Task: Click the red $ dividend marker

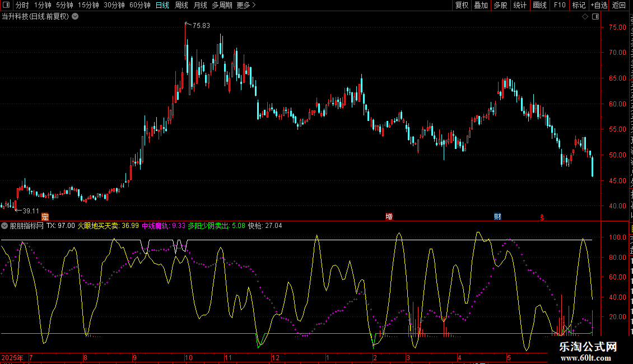Action: (542, 217)
